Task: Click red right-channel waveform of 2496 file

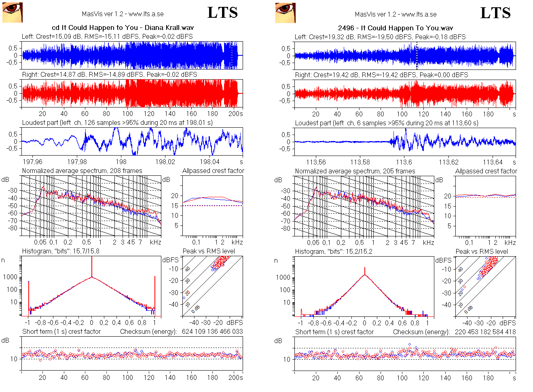Action: coord(405,94)
